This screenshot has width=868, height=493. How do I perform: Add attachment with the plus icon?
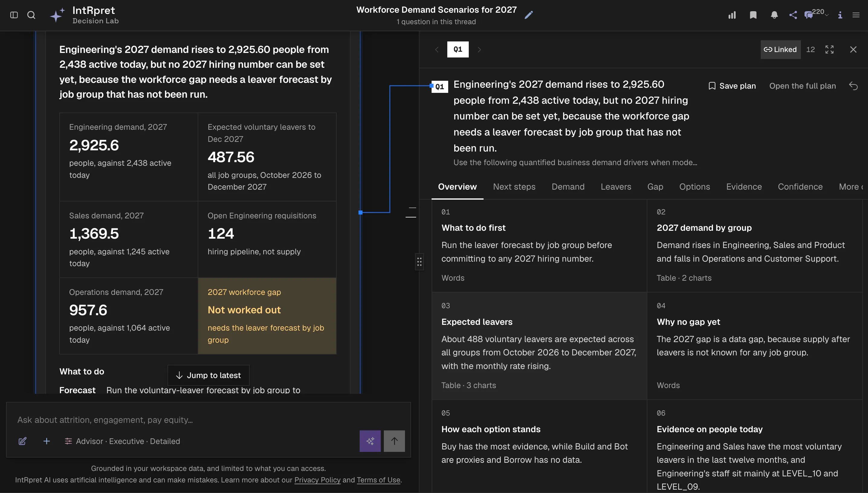point(47,441)
